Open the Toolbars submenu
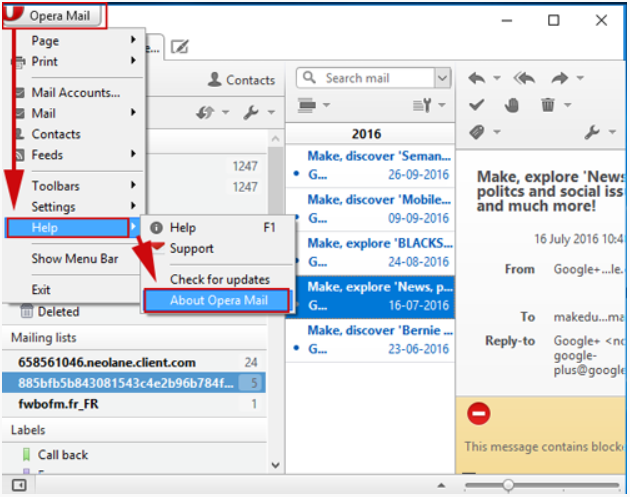 pos(76,186)
